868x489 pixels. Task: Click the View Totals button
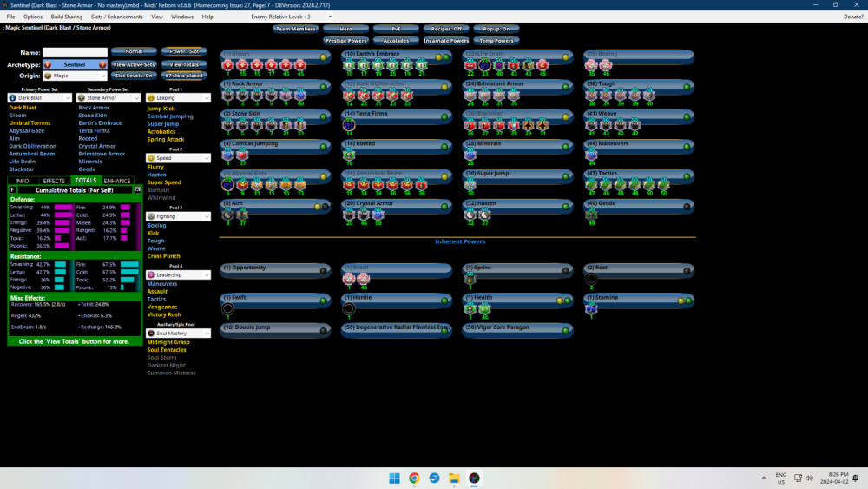pos(184,65)
